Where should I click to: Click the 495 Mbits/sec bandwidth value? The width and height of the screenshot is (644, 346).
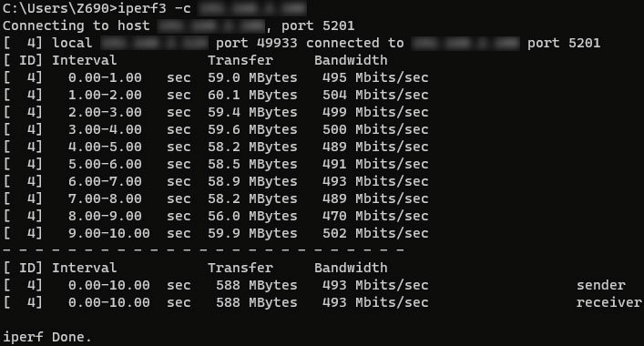coord(375,77)
